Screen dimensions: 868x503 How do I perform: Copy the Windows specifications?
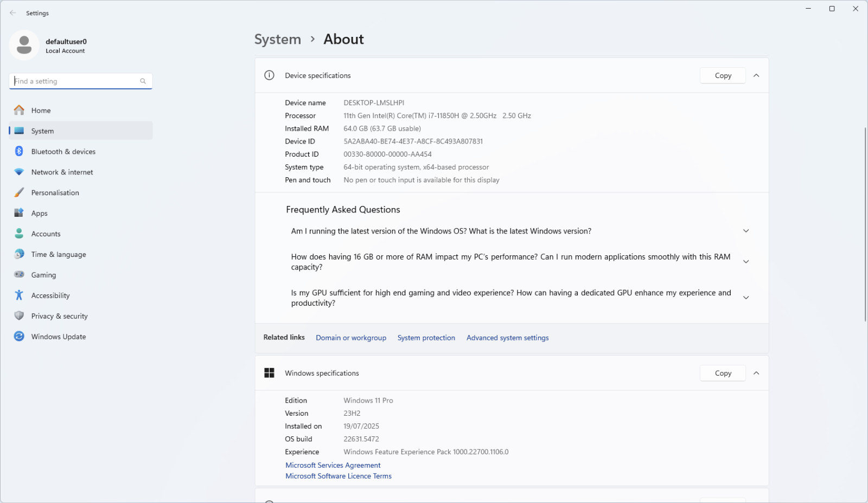pyautogui.click(x=723, y=373)
